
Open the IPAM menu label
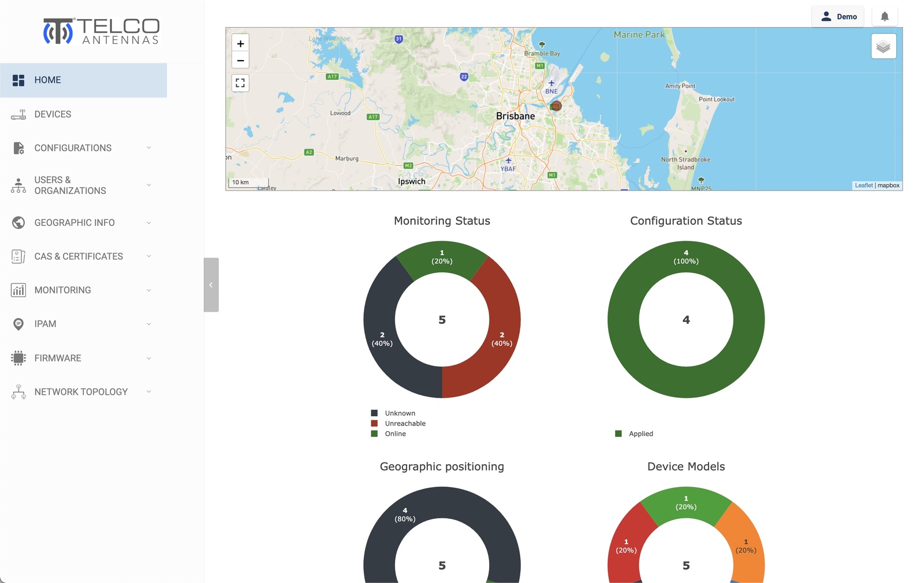45,324
